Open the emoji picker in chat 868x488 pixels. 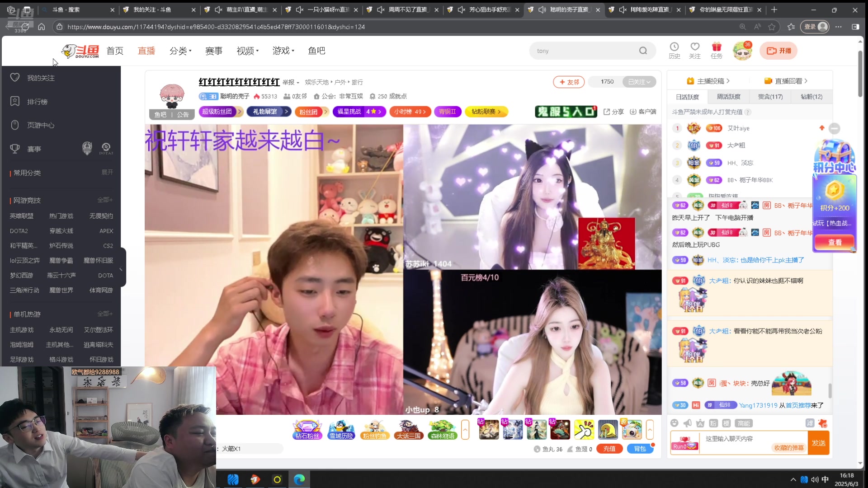pyautogui.click(x=675, y=423)
